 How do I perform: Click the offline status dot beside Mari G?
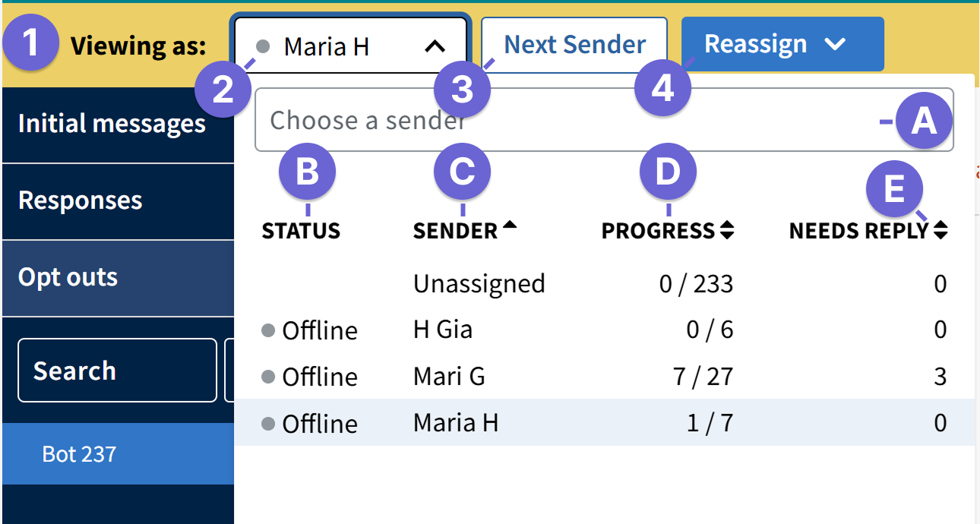tap(270, 376)
